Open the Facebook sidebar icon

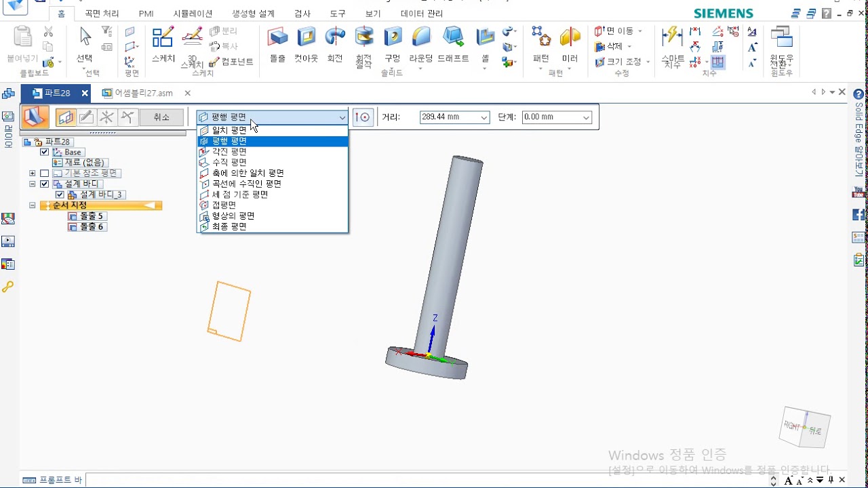coord(859,215)
